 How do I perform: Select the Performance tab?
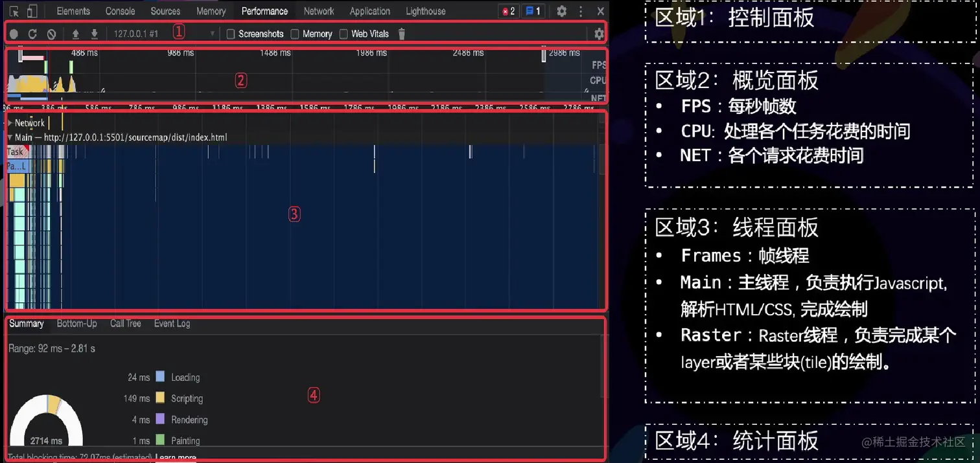(264, 11)
